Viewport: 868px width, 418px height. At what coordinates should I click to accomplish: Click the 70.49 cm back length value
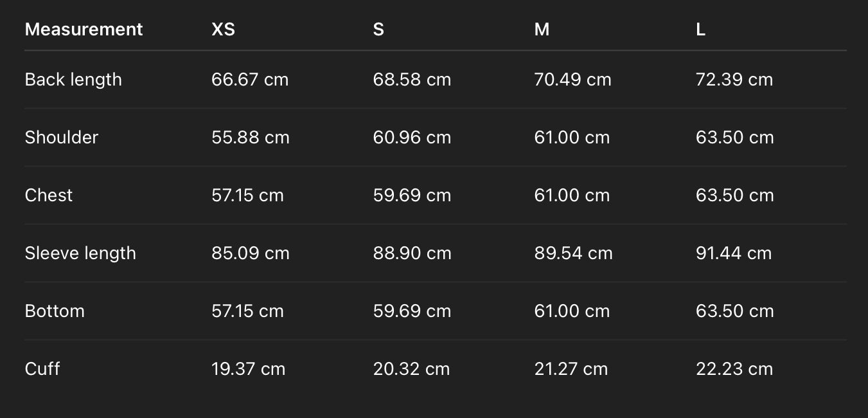click(x=572, y=80)
